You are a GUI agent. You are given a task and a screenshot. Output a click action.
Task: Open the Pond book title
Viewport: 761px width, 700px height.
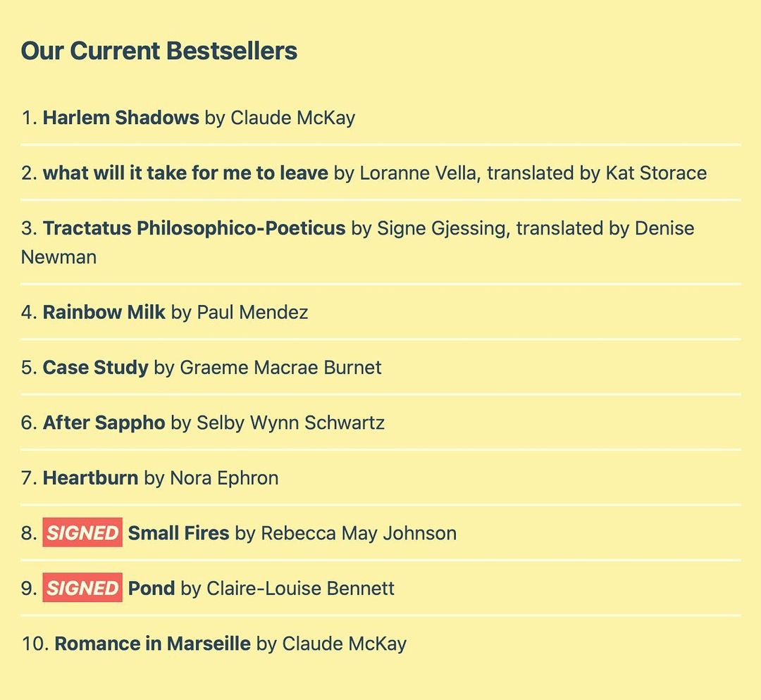(x=151, y=588)
